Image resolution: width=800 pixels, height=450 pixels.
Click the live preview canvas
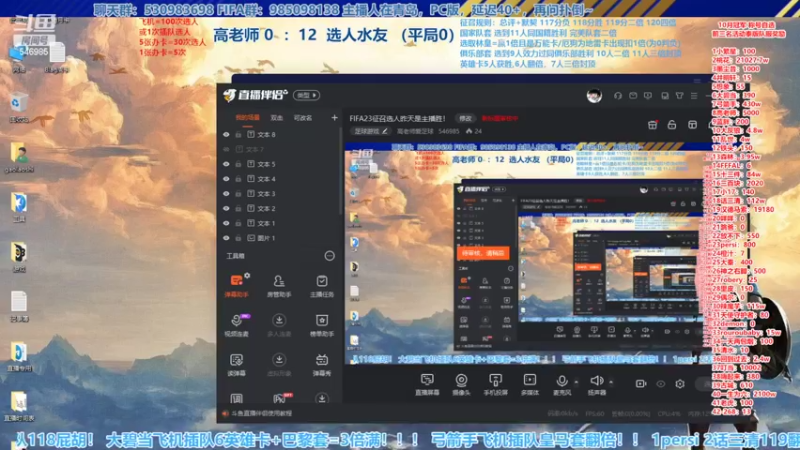[x=529, y=254]
